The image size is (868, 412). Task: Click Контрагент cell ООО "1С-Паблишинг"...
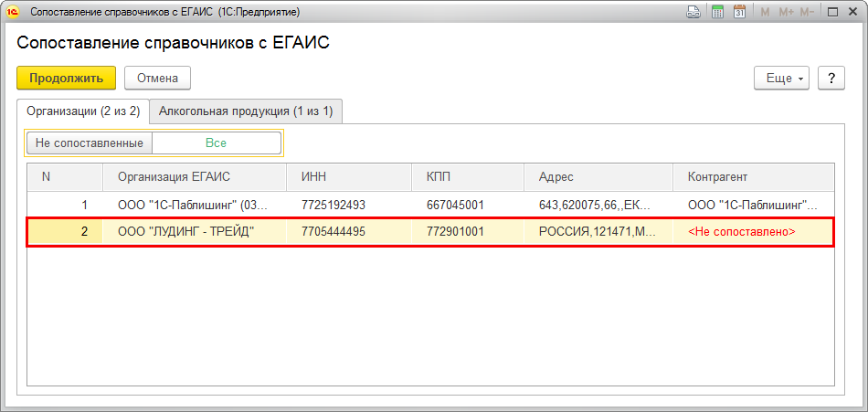pos(754,205)
